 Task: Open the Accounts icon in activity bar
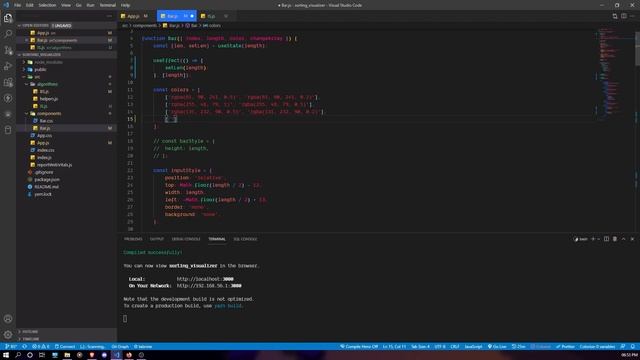[x=8, y=319]
